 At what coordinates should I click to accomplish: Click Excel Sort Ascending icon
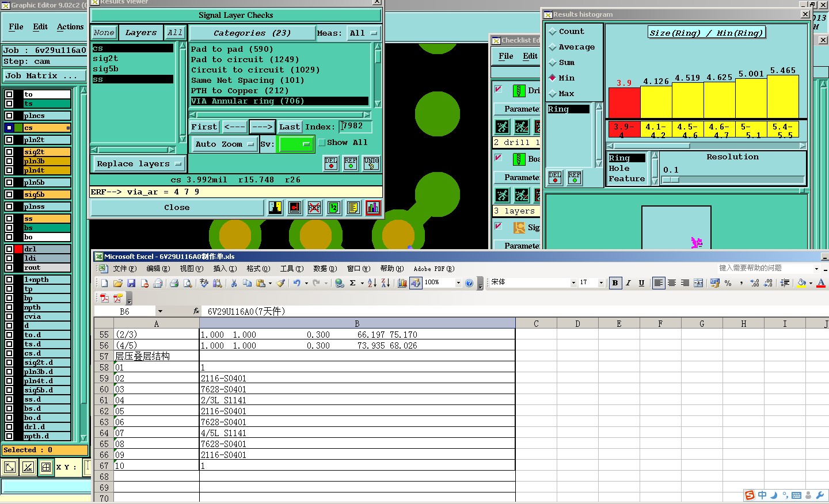click(x=372, y=283)
